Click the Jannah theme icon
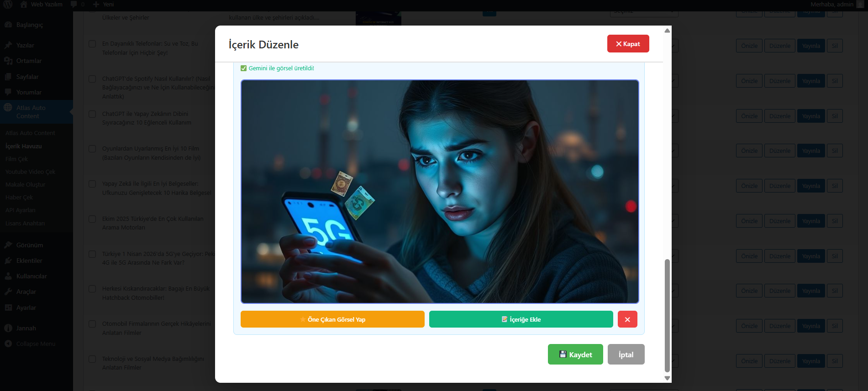 pyautogui.click(x=8, y=328)
